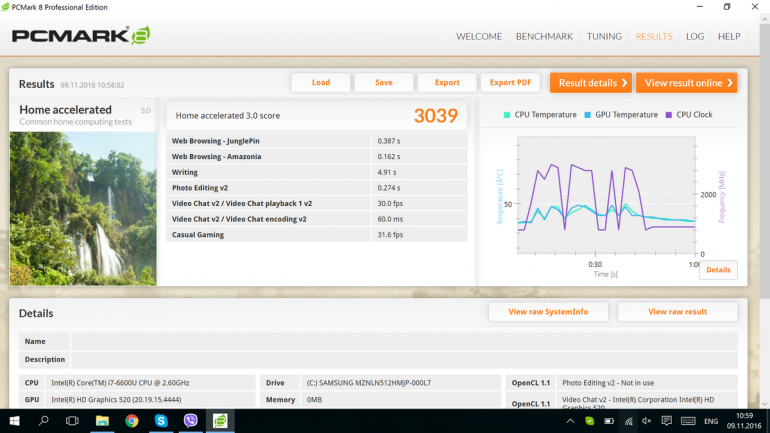Click the green shield tray icon
The image size is (770, 433).
(x=590, y=421)
